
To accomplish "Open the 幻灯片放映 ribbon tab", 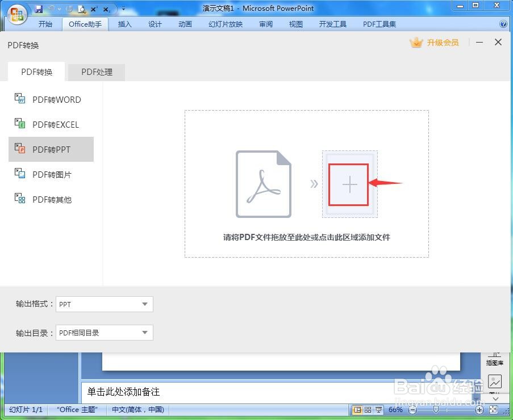I will 225,24.
